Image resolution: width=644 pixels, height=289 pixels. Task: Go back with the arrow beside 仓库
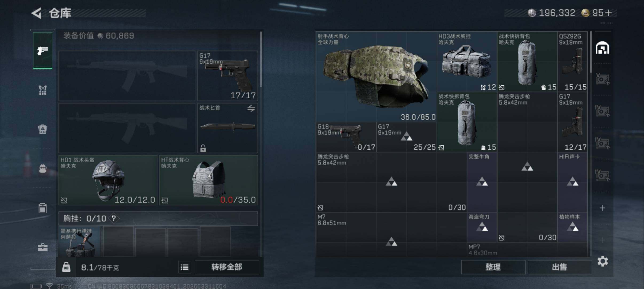tap(37, 13)
